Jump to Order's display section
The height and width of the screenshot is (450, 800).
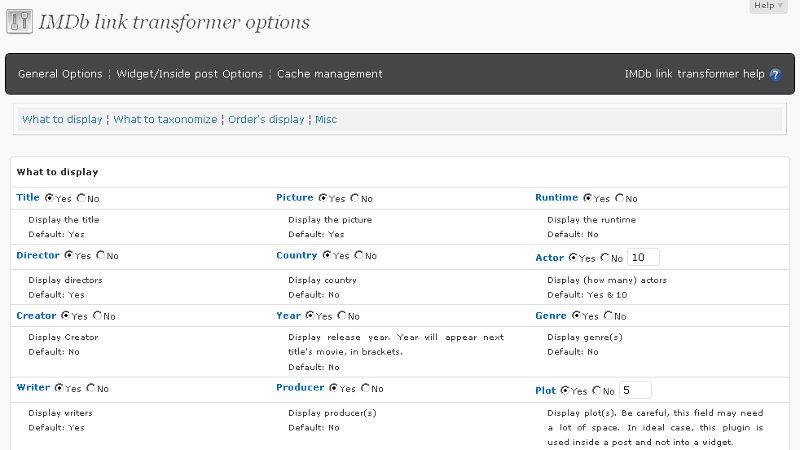(266, 119)
